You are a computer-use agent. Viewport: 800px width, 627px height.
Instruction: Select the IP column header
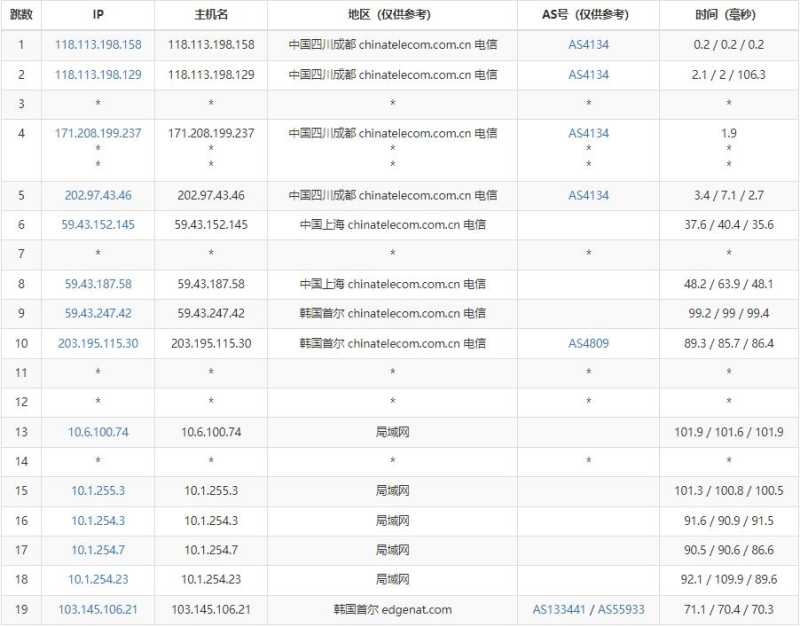pos(98,15)
